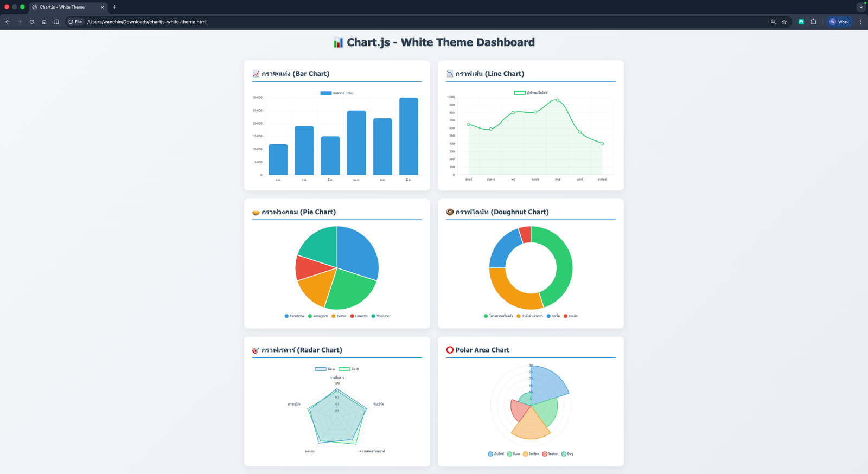Open the browser three-dot menu
This screenshot has width=868, height=474.
click(860, 22)
